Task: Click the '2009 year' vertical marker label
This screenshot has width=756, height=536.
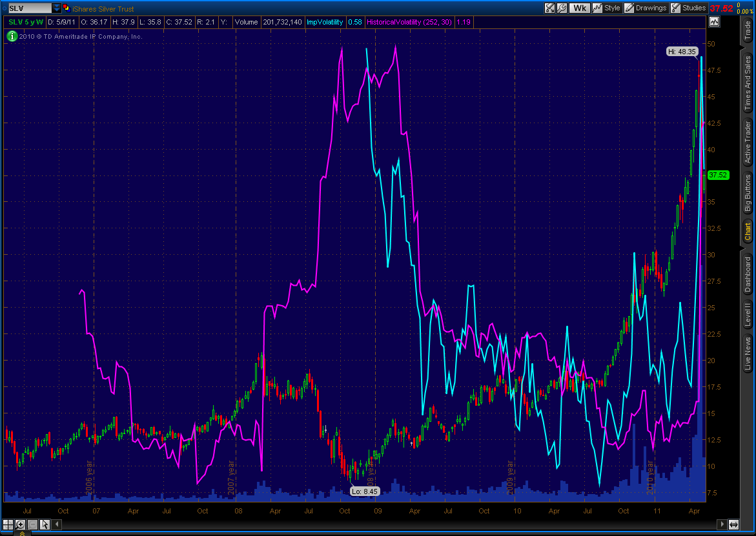Action: tap(510, 477)
